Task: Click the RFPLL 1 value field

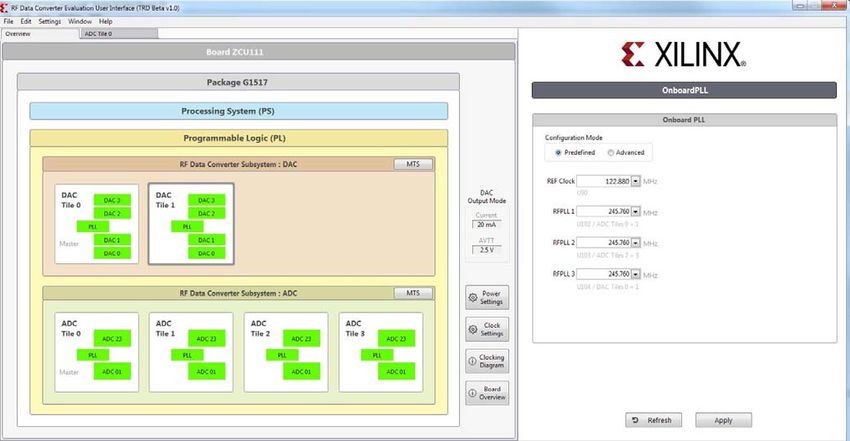Action: click(603, 211)
